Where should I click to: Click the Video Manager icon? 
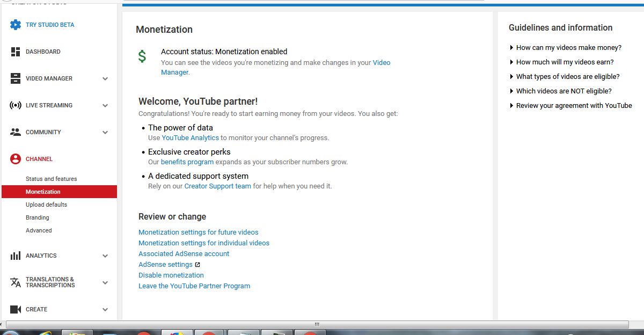16,78
